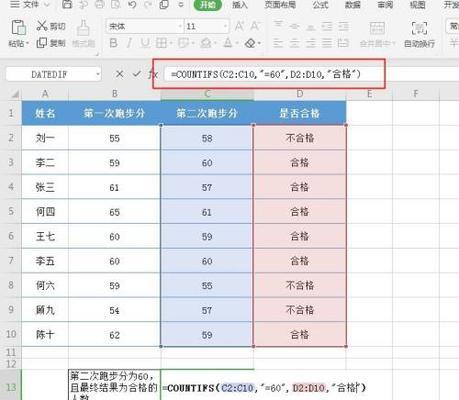Viewport: 459px width, 400px height.
Task: Open the font size 11 dropdown
Action: point(226,26)
